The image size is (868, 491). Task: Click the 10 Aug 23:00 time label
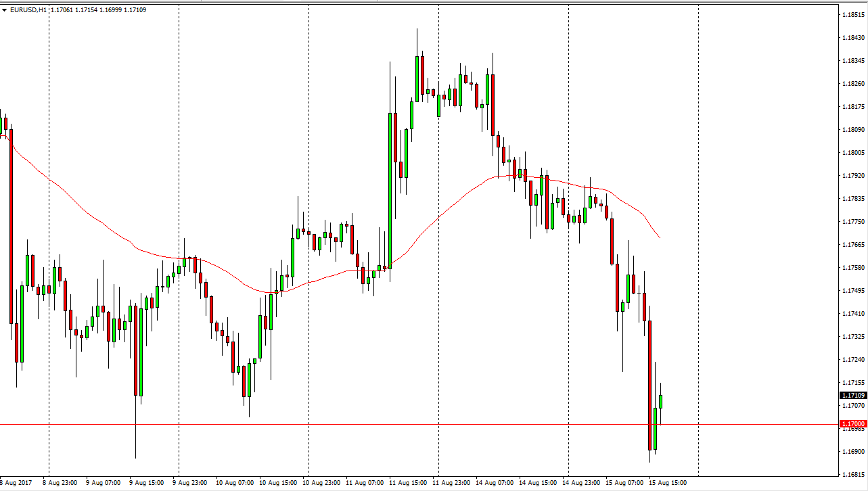click(x=321, y=483)
